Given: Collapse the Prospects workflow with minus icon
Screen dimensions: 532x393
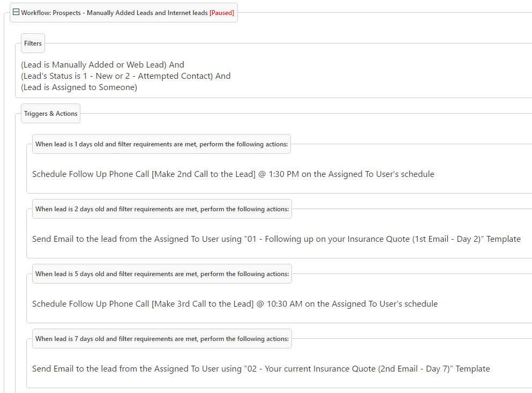Looking at the screenshot, I should pyautogui.click(x=16, y=12).
